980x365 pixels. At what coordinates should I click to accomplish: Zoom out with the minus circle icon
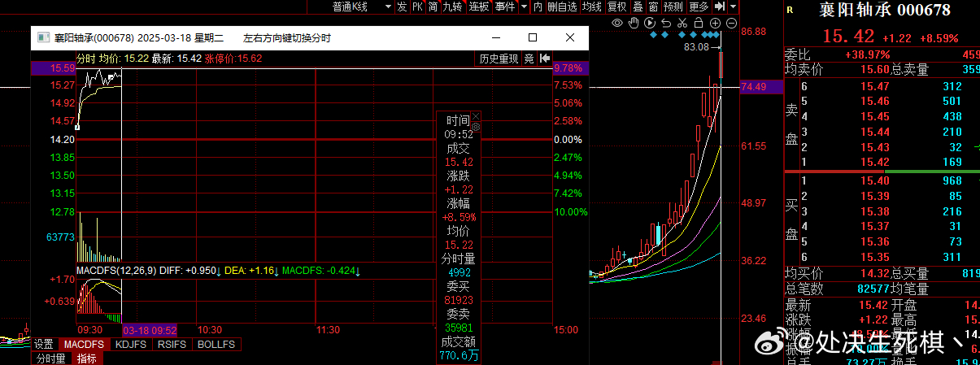point(731,23)
